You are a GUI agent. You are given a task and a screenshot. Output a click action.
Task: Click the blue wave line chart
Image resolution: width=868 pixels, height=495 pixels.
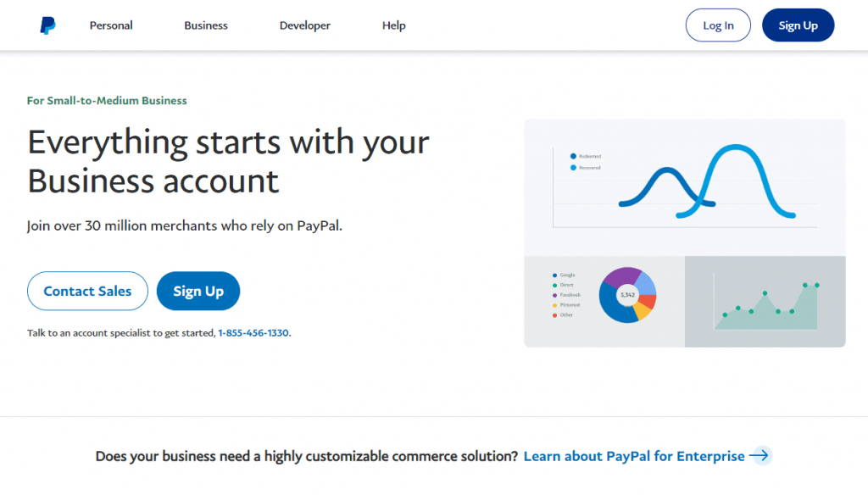707,181
